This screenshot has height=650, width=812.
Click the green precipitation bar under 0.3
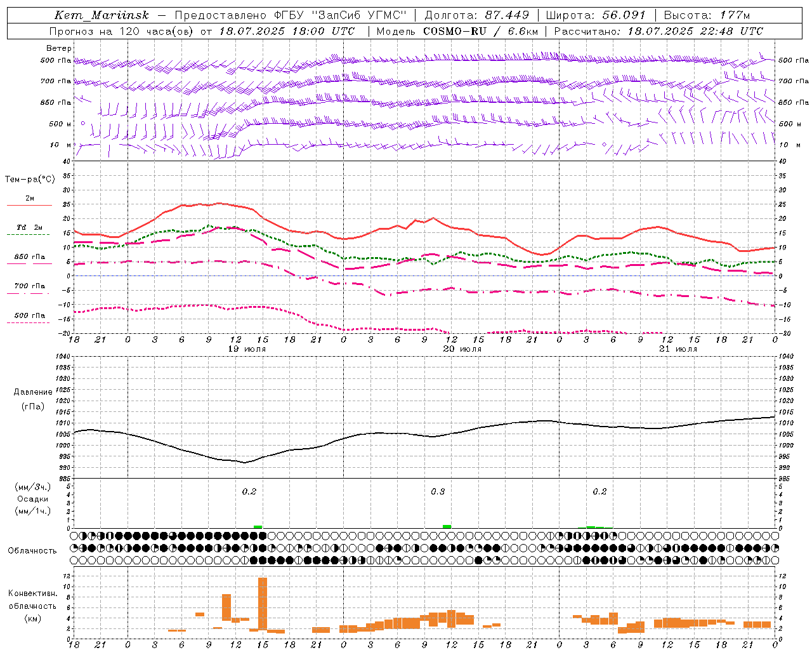pyautogui.click(x=447, y=526)
